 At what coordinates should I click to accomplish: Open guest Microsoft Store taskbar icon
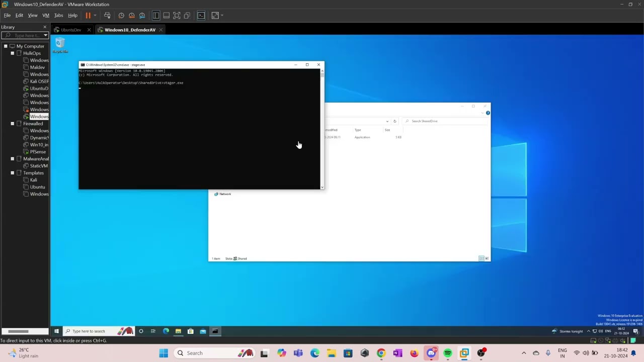point(190,331)
